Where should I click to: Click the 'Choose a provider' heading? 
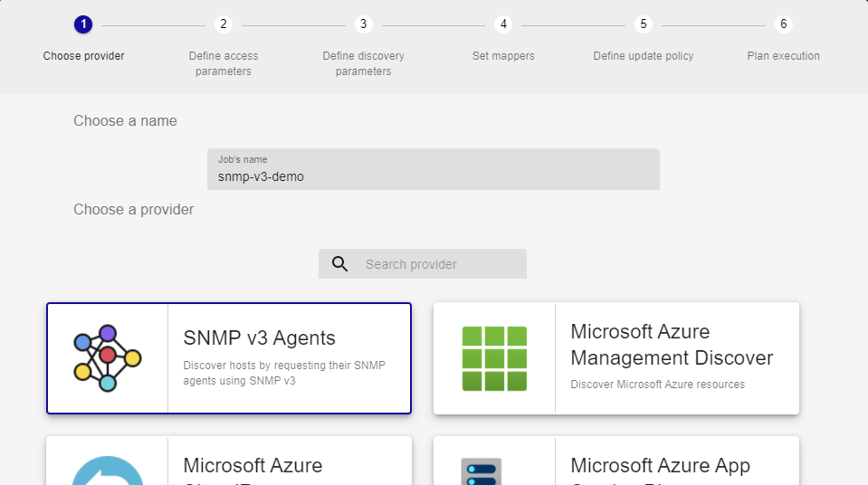tap(133, 209)
